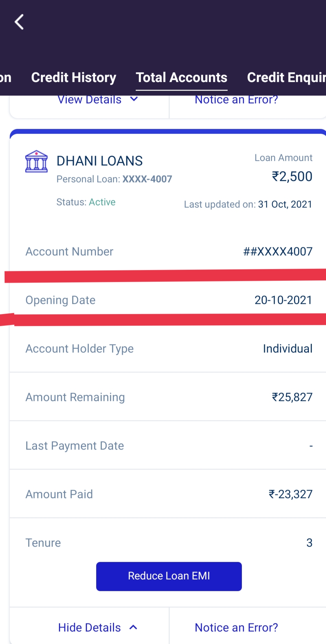
Task: Tap the ₹2,500 loan amount value
Action: click(292, 176)
